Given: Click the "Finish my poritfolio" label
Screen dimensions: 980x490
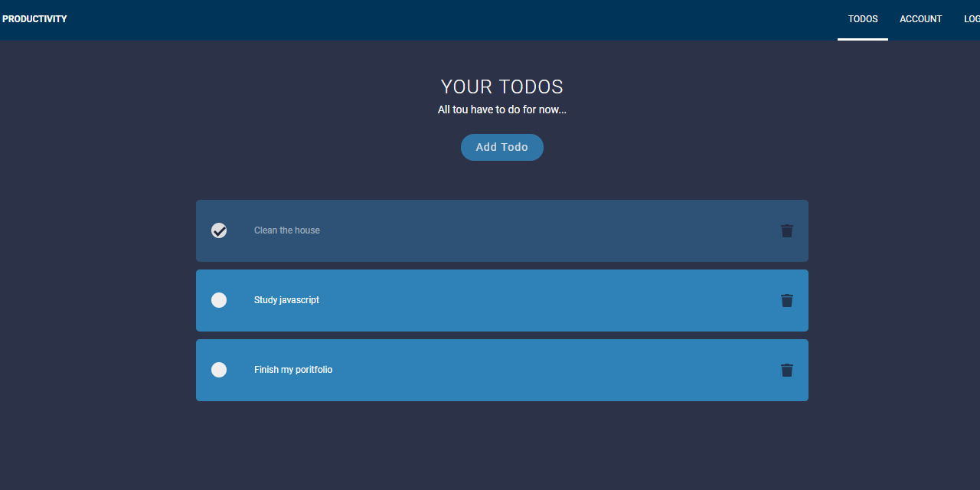Looking at the screenshot, I should coord(293,370).
